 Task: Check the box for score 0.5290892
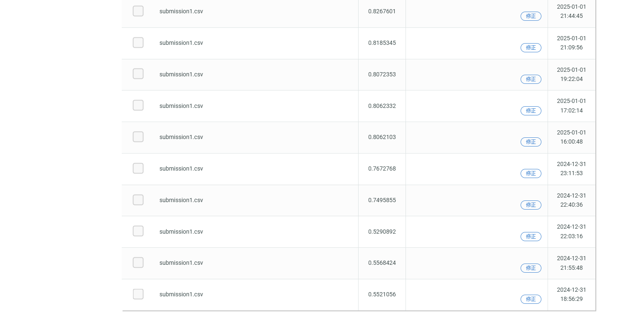[138, 231]
